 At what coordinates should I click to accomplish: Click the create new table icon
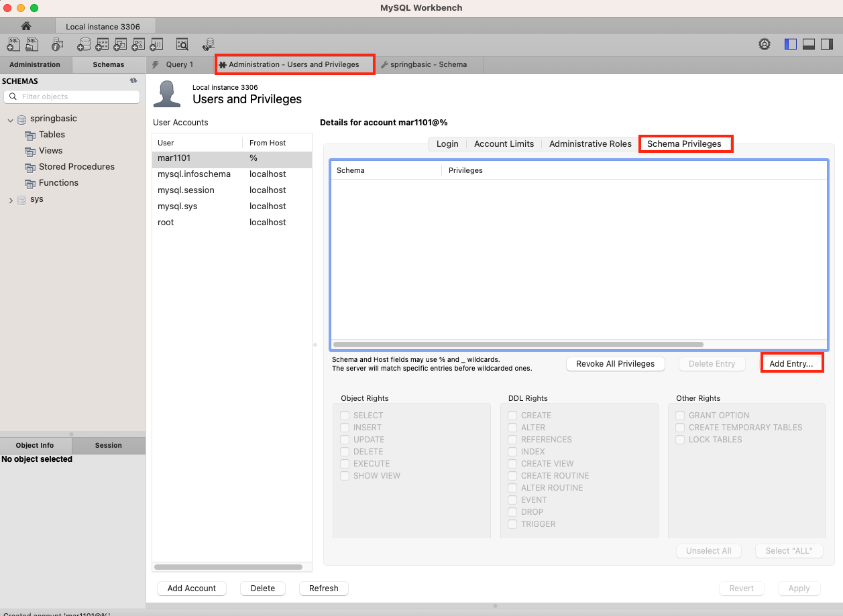tap(102, 44)
